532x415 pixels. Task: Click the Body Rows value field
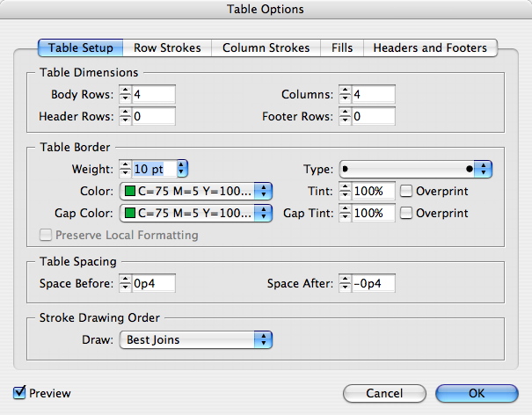153,94
